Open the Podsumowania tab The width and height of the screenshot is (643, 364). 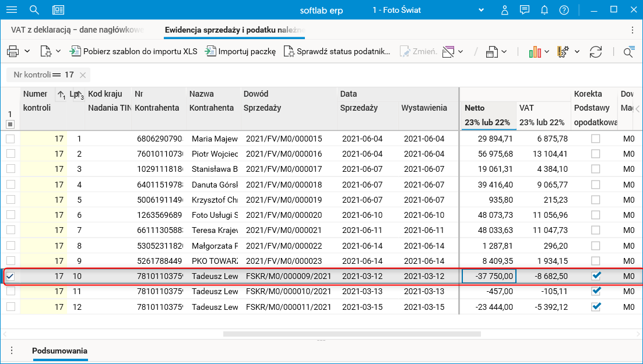(x=59, y=351)
